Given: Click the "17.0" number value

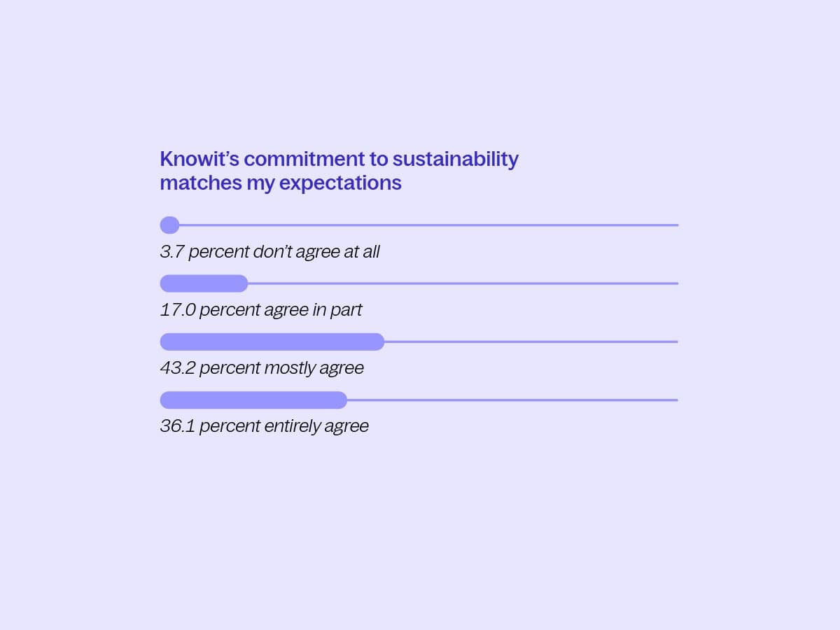Looking at the screenshot, I should coord(177,310).
